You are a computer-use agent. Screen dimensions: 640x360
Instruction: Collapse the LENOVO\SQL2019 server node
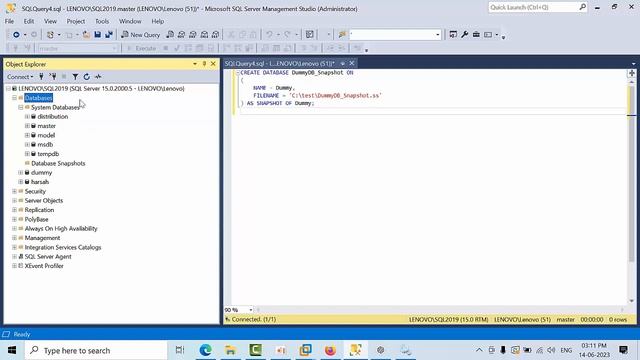(8, 89)
